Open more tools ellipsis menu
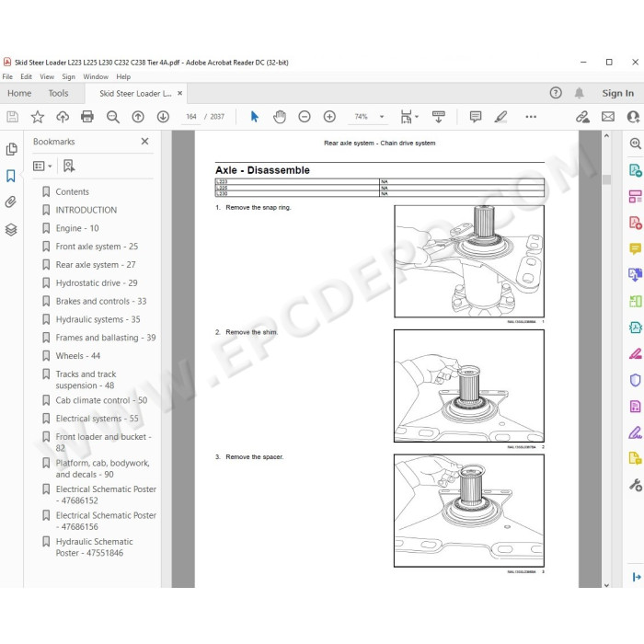The image size is (644, 644). click(x=531, y=117)
